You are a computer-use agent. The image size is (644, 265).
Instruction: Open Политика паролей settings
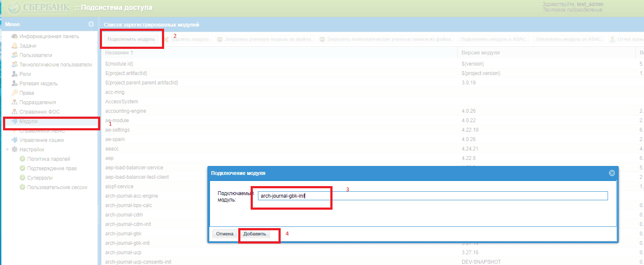(48, 159)
